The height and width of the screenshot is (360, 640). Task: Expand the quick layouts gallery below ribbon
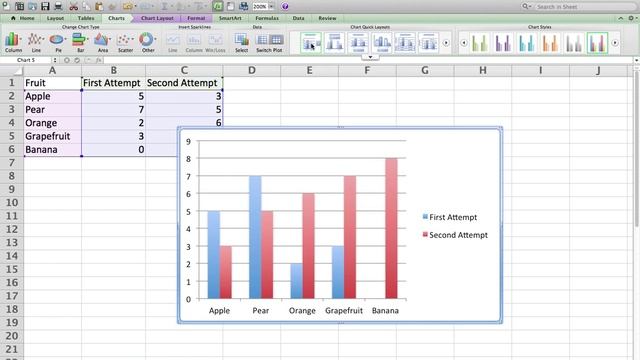pyautogui.click(x=370, y=57)
